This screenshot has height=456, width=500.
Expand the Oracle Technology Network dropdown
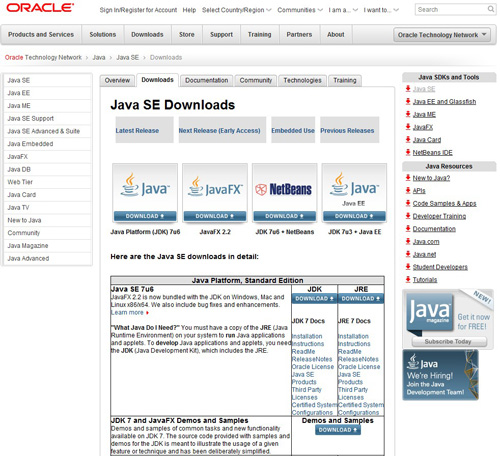pyautogui.click(x=442, y=35)
